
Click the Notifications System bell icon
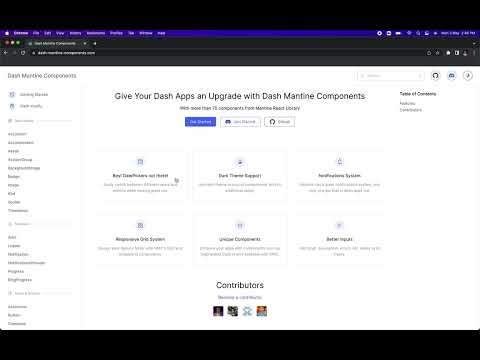(339, 162)
